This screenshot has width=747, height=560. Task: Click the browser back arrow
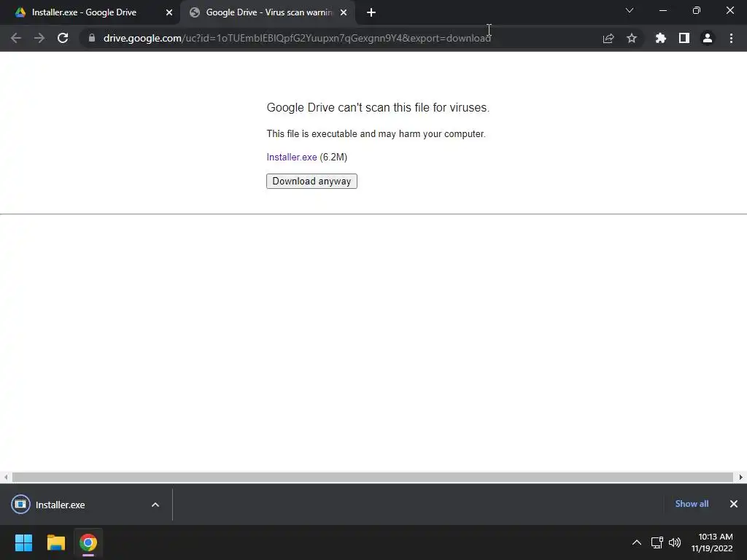click(x=16, y=38)
